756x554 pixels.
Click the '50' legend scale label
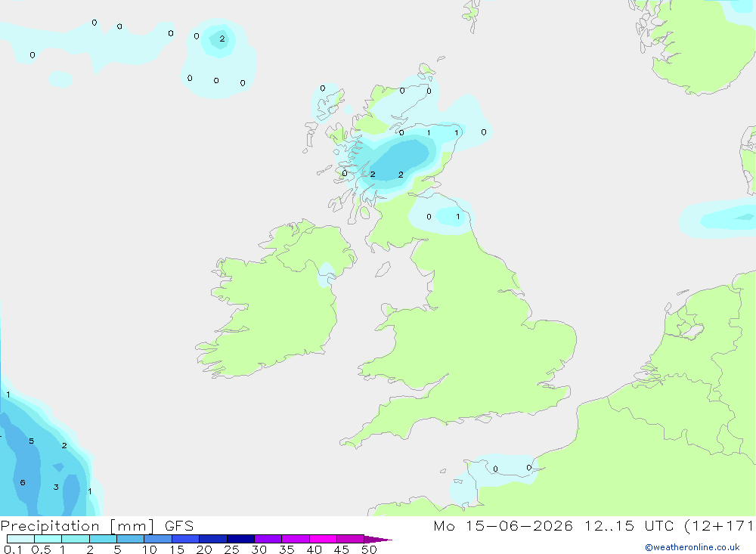[370, 549]
